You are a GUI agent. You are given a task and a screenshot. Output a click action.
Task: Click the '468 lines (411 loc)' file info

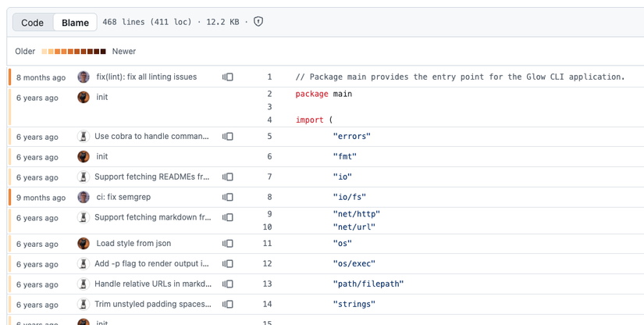click(147, 22)
